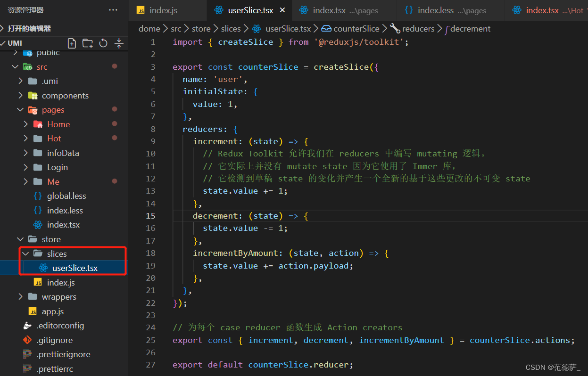This screenshot has height=376, width=588.
Task: Refresh the explorer with the refresh icon
Action: 103,43
